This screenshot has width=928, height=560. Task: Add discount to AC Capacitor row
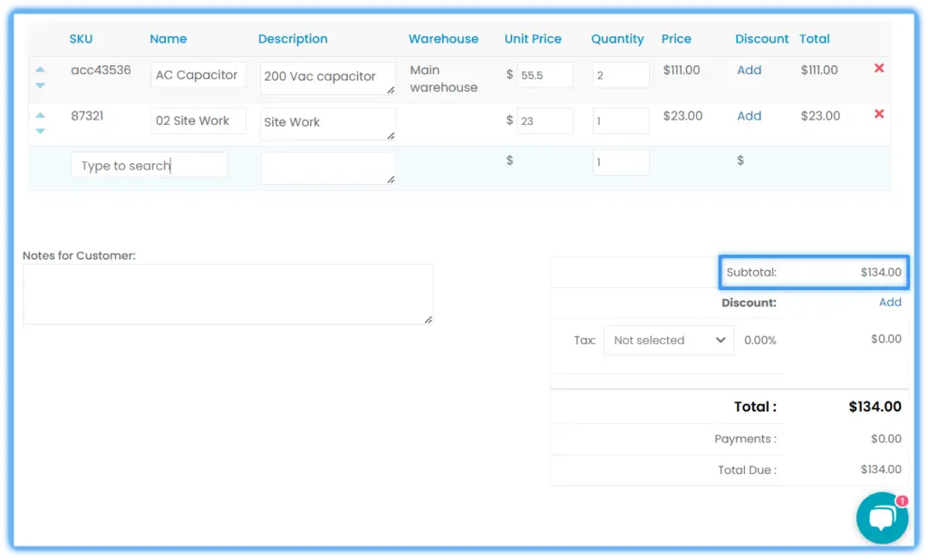pyautogui.click(x=749, y=70)
